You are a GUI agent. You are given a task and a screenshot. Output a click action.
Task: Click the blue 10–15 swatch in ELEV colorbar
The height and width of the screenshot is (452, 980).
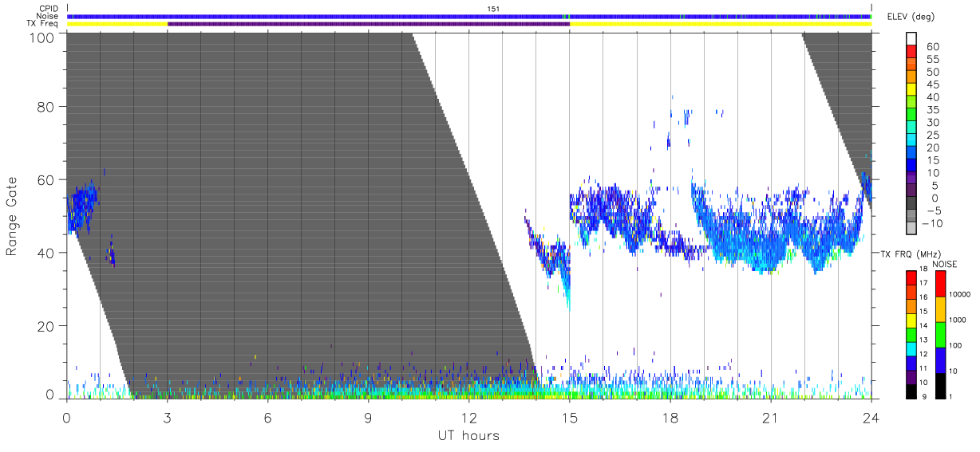(911, 167)
